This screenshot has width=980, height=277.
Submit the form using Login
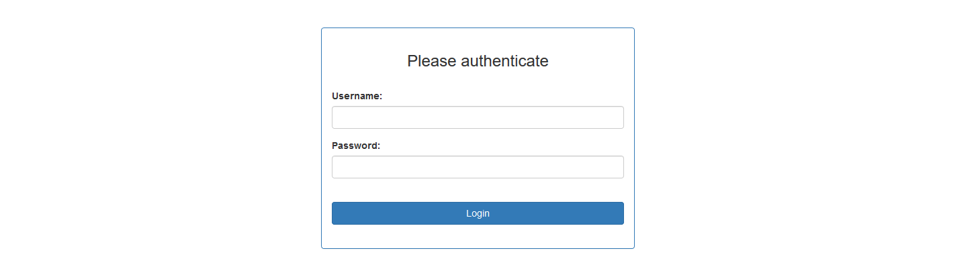click(x=478, y=213)
